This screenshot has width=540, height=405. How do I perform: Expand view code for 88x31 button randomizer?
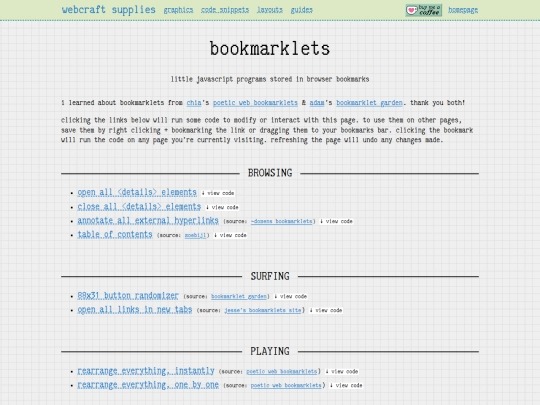click(291, 297)
